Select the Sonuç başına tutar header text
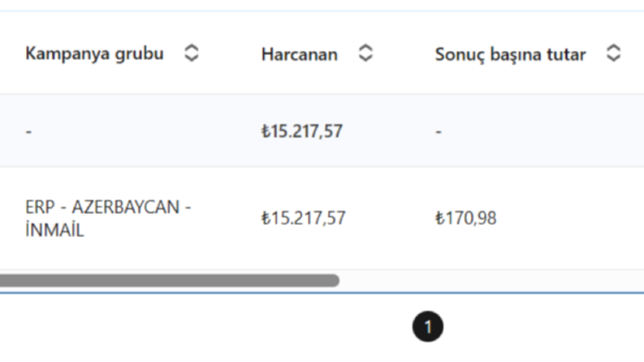The width and height of the screenshot is (644, 362). 511,54
